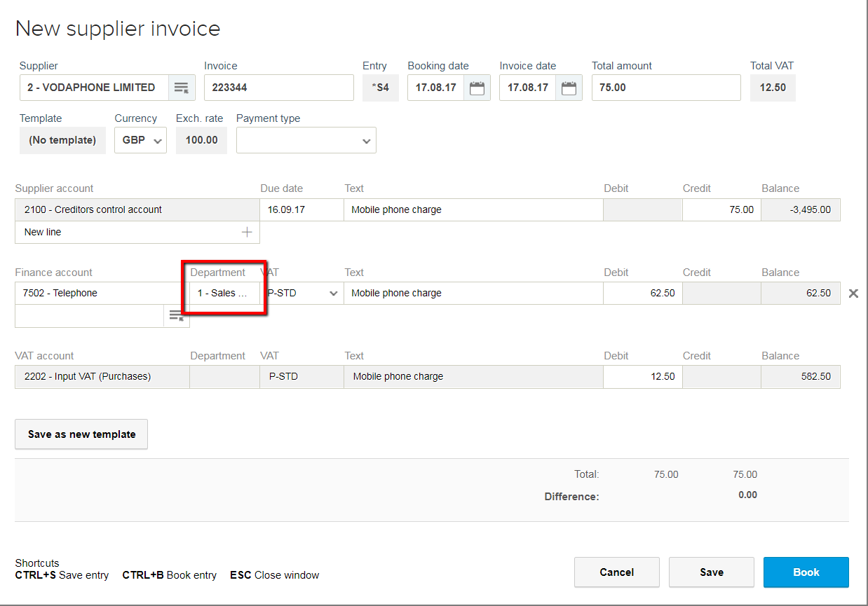This screenshot has width=868, height=606.
Task: Open the Payment type dropdown
Action: (x=306, y=140)
